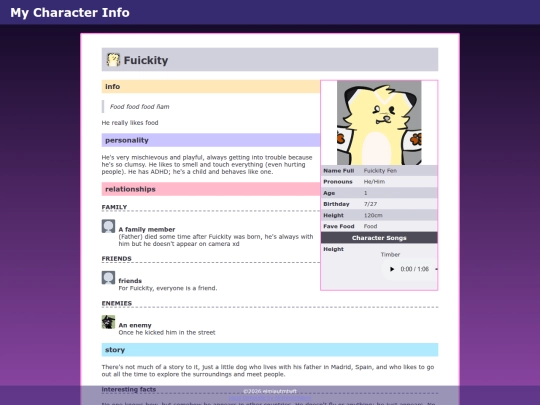Click 'He really likes food' text
The width and height of the screenshot is (540, 405).
130,123
